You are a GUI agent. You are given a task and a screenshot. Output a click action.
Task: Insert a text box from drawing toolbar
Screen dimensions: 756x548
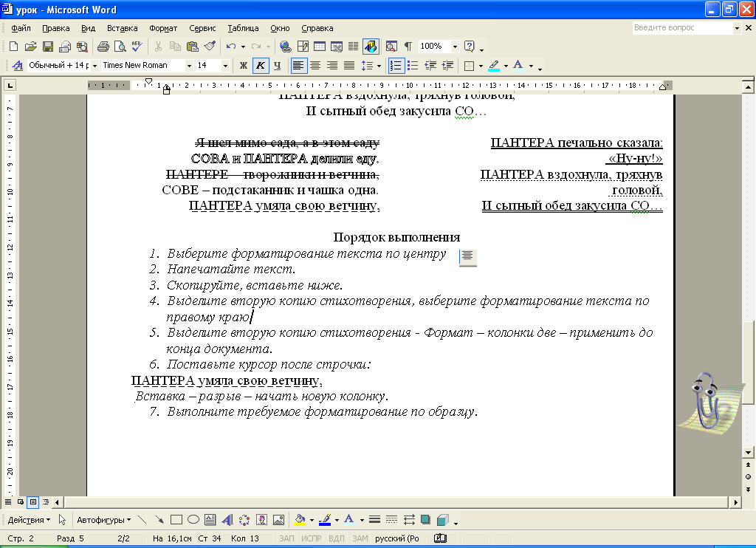210,519
